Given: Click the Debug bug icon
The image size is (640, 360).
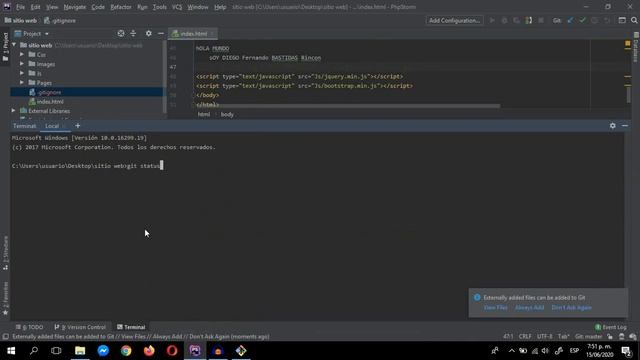Looking at the screenshot, I should [x=504, y=20].
